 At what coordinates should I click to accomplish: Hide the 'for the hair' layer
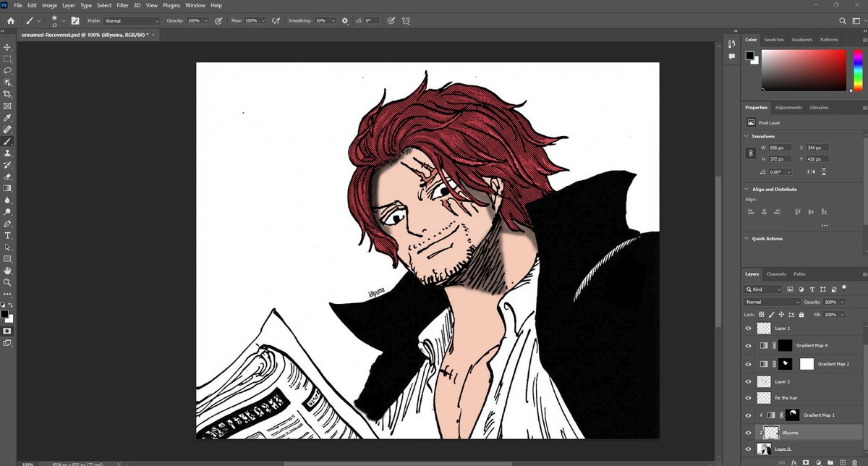(749, 398)
